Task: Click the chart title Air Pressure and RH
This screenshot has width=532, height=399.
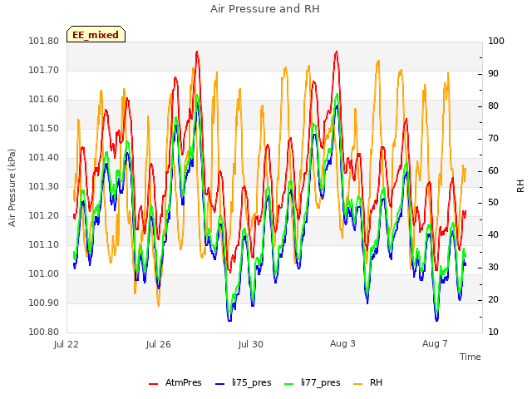Action: [265, 9]
